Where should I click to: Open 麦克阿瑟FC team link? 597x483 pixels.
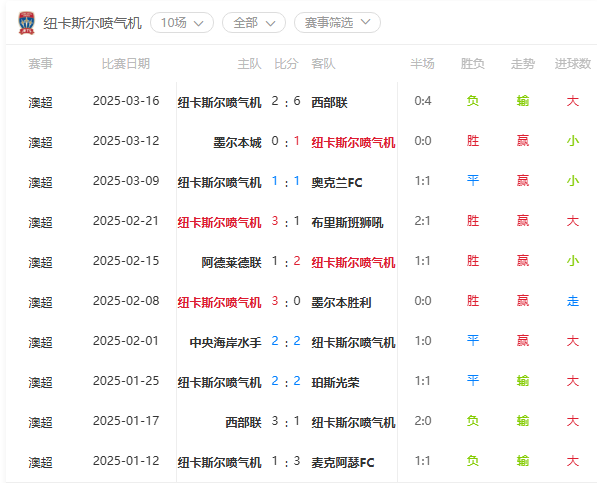[343, 462]
